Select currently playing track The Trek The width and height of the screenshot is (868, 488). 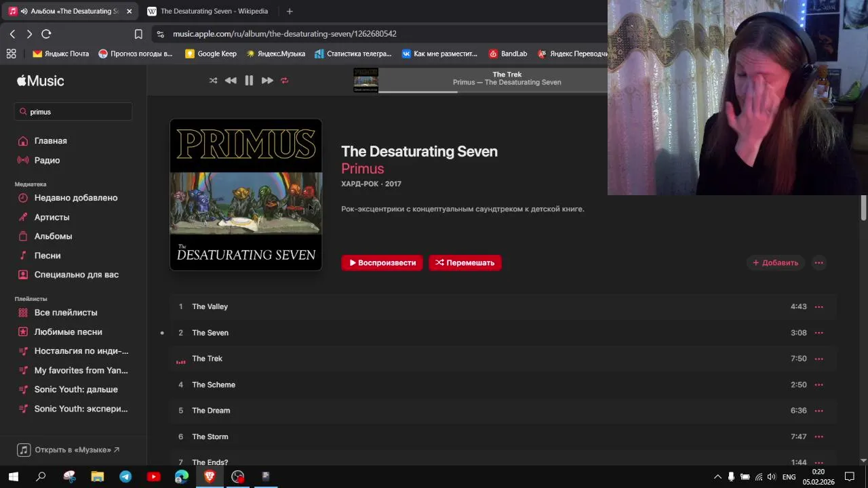pyautogui.click(x=503, y=359)
